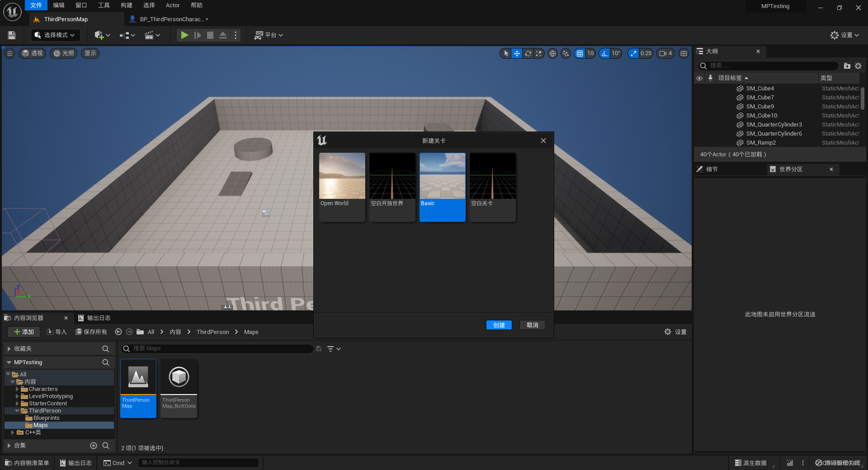Toggle outliner visibility eye column header

pos(699,78)
